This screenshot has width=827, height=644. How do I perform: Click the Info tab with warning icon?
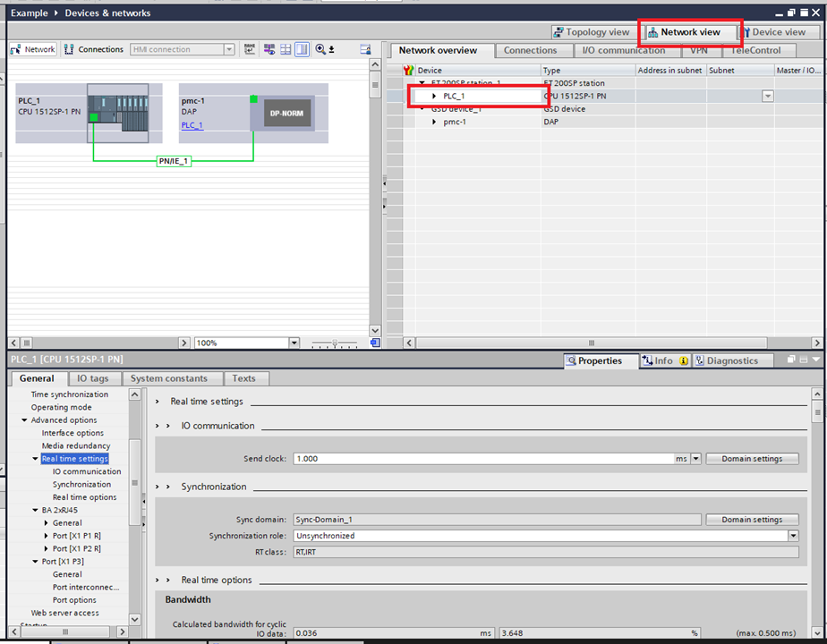coord(661,360)
